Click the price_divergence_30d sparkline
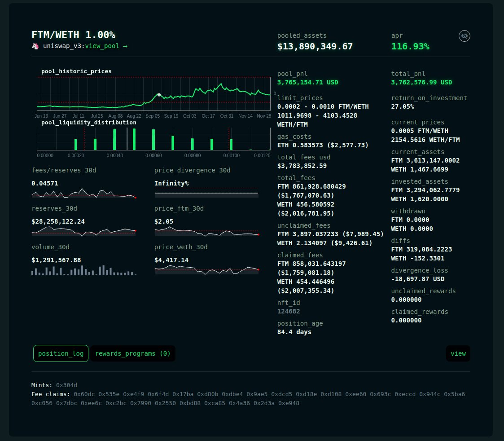This screenshot has width=504, height=441. point(206,193)
